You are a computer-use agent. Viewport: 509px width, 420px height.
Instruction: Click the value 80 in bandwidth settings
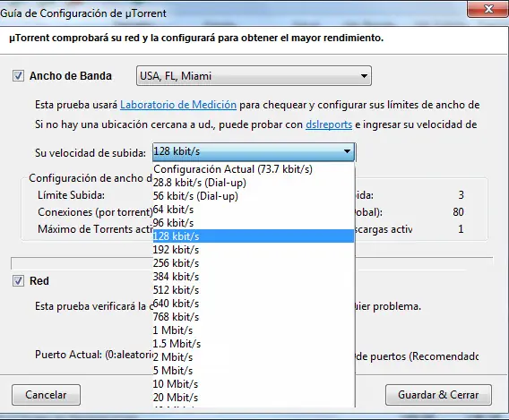[x=458, y=212]
